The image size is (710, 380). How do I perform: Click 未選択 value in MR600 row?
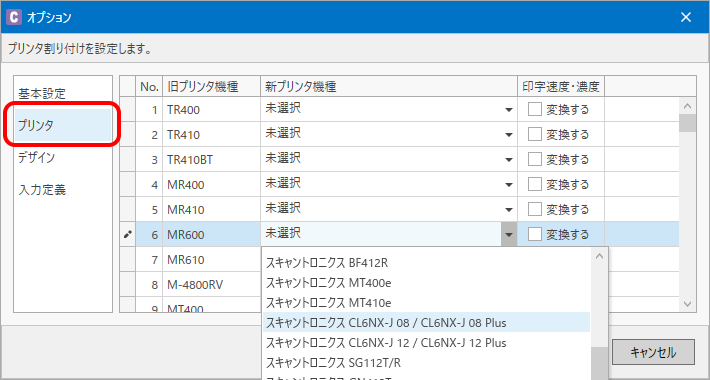click(283, 233)
